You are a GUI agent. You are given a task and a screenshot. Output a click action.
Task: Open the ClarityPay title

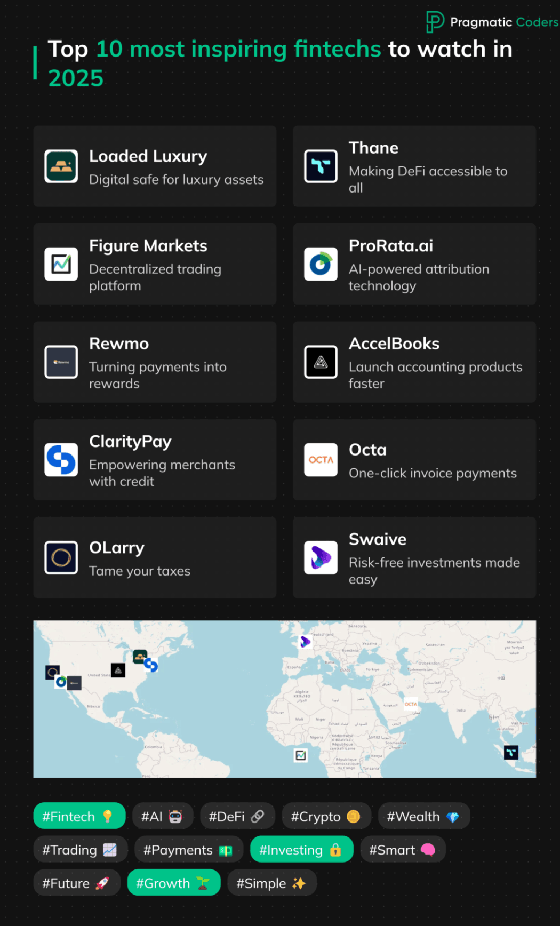point(130,442)
